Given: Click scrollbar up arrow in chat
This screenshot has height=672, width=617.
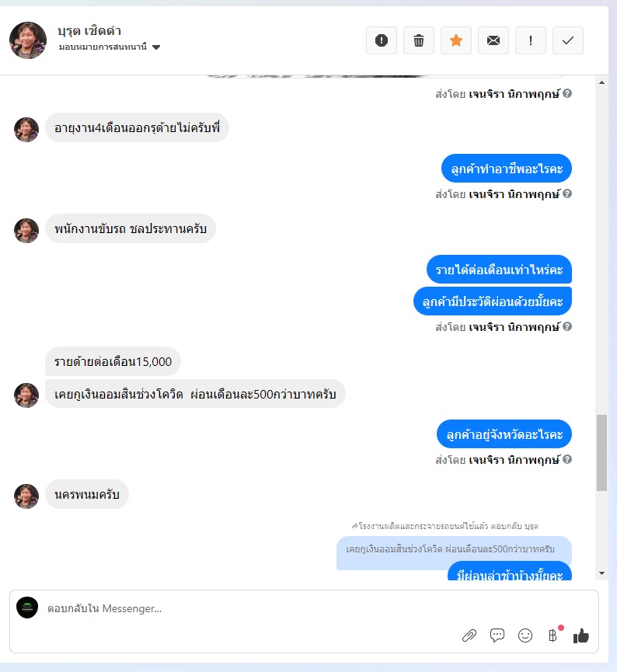Looking at the screenshot, I should (x=601, y=82).
